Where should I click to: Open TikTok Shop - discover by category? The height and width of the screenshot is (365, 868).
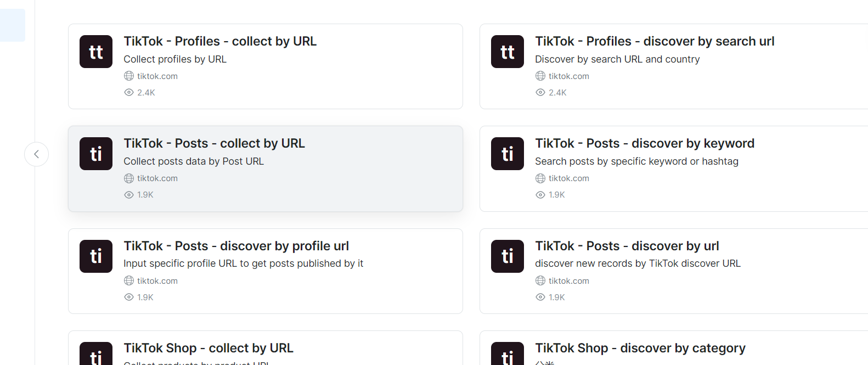click(x=640, y=348)
